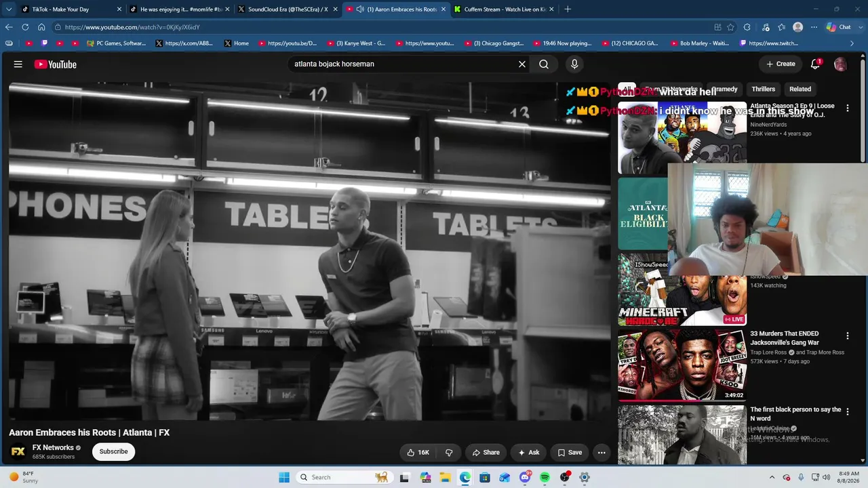Focus the YouTube search field
Viewport: 868px width, 488px height.
(403, 64)
